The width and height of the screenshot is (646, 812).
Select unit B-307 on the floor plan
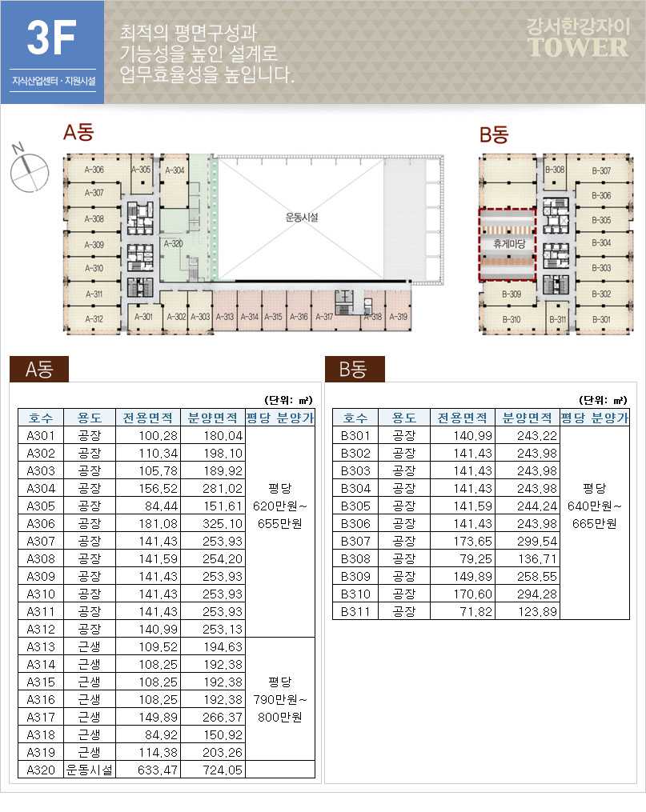tap(600, 171)
